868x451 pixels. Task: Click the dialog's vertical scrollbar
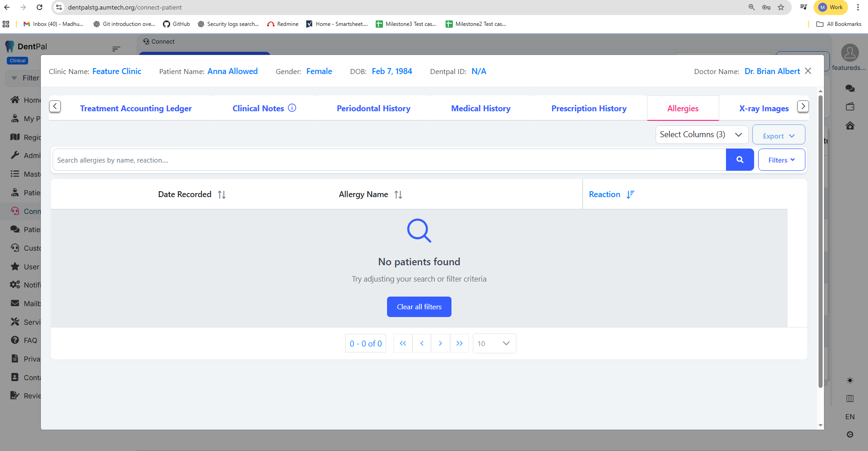pyautogui.click(x=820, y=241)
